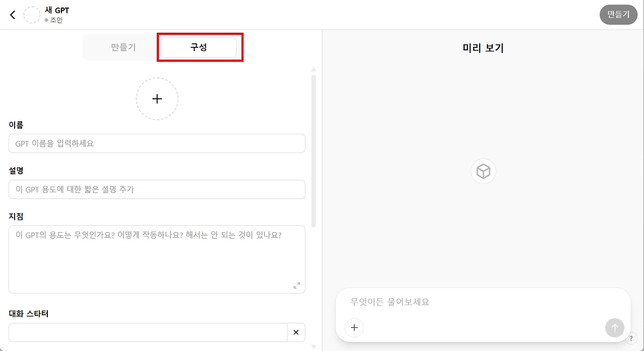Viewport: 644px width, 351px height.
Task: Click the GPT avatar placeholder circle in header
Action: point(32,15)
